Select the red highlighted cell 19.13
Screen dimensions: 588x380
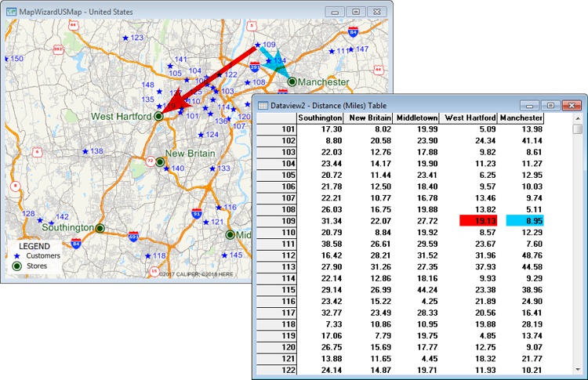(x=477, y=222)
